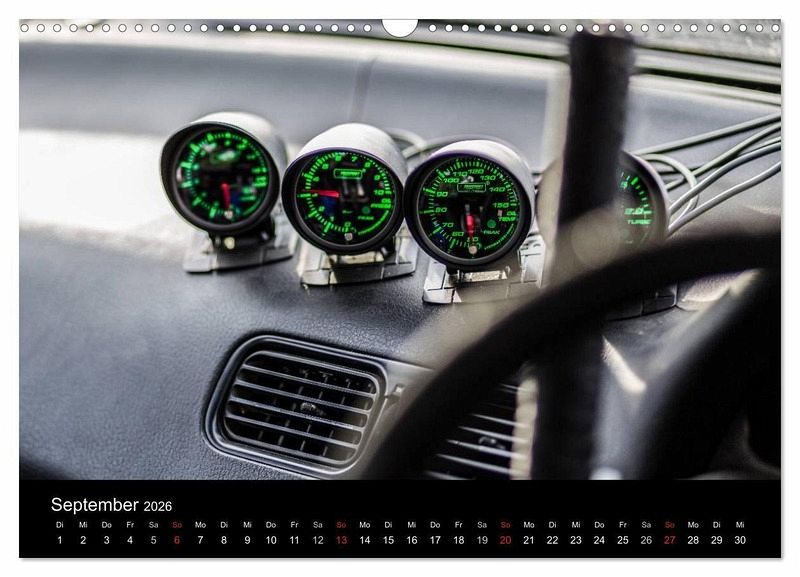This screenshot has width=800, height=577.
Task: Click date 22 under Di
Action: [x=553, y=540]
